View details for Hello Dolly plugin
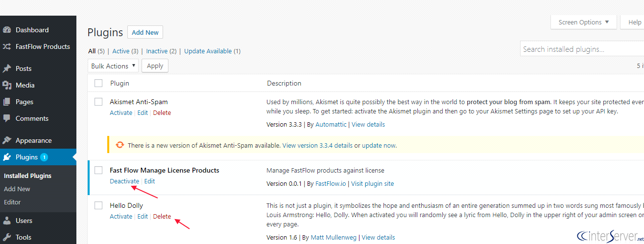Viewport: 644px width, 244px height. [379, 238]
